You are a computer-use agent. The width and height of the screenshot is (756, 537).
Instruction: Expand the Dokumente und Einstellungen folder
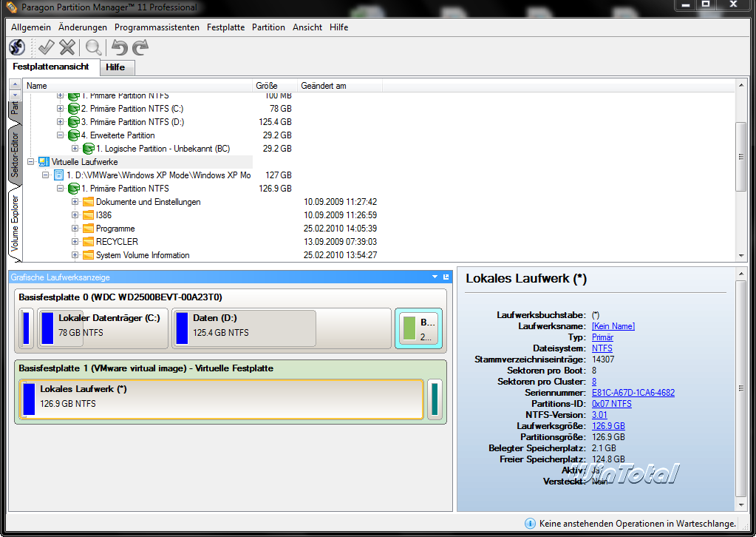(x=75, y=202)
